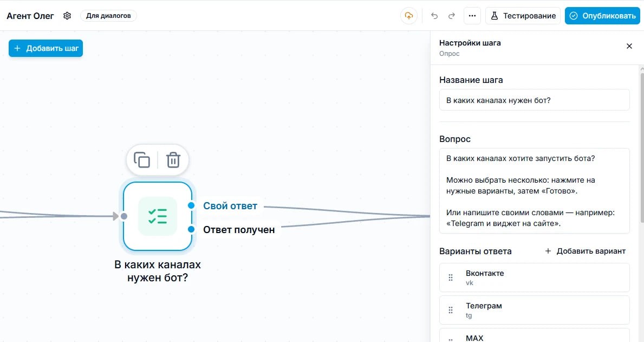Grab the Вконтакте drag handle
Viewport: 644px width, 342px height.
point(451,278)
